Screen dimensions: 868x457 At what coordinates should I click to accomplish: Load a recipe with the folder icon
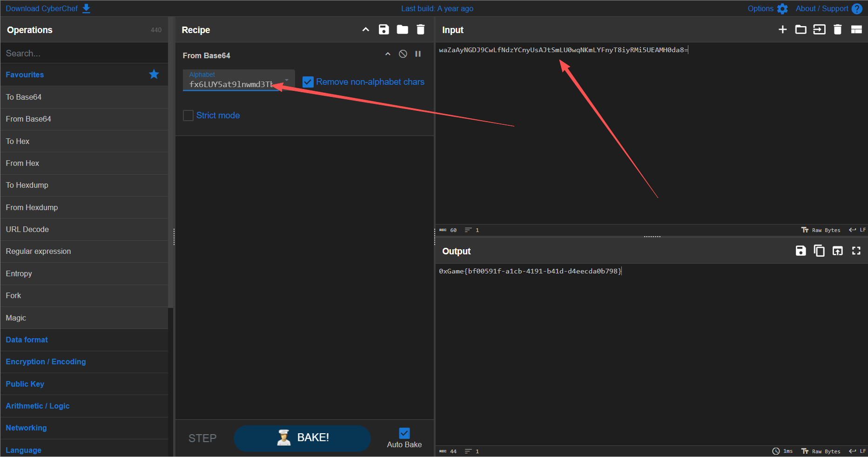pyautogui.click(x=402, y=30)
